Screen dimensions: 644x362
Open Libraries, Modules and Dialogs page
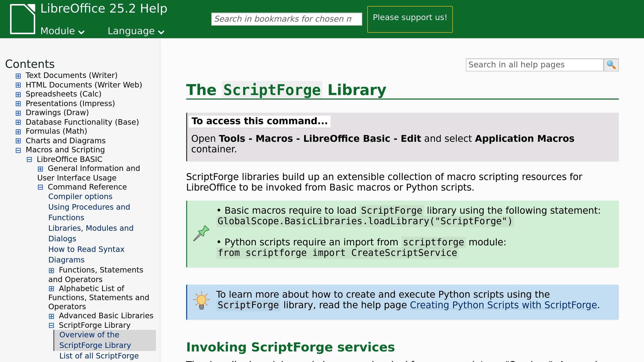(x=91, y=233)
